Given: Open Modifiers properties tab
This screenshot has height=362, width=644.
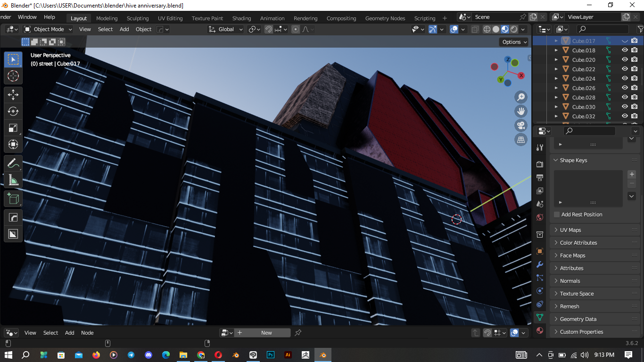Looking at the screenshot, I should point(540,264).
